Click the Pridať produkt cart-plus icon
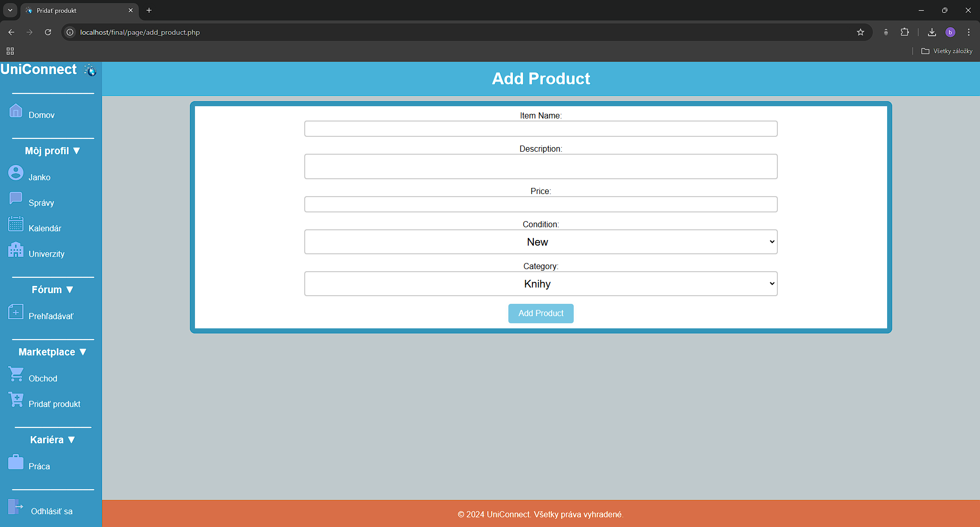The height and width of the screenshot is (527, 980). 16,399
